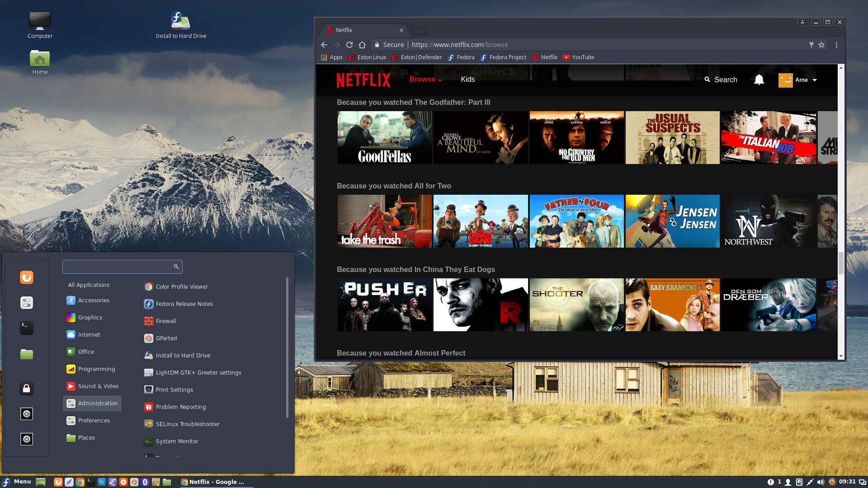Image resolution: width=868 pixels, height=488 pixels.
Task: Click the GParted application icon
Action: (149, 338)
